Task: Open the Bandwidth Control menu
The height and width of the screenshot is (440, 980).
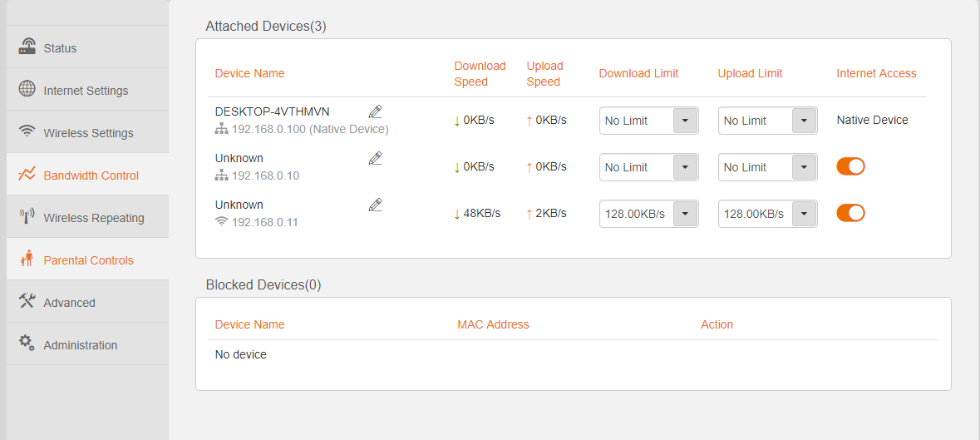Action: pos(91,176)
